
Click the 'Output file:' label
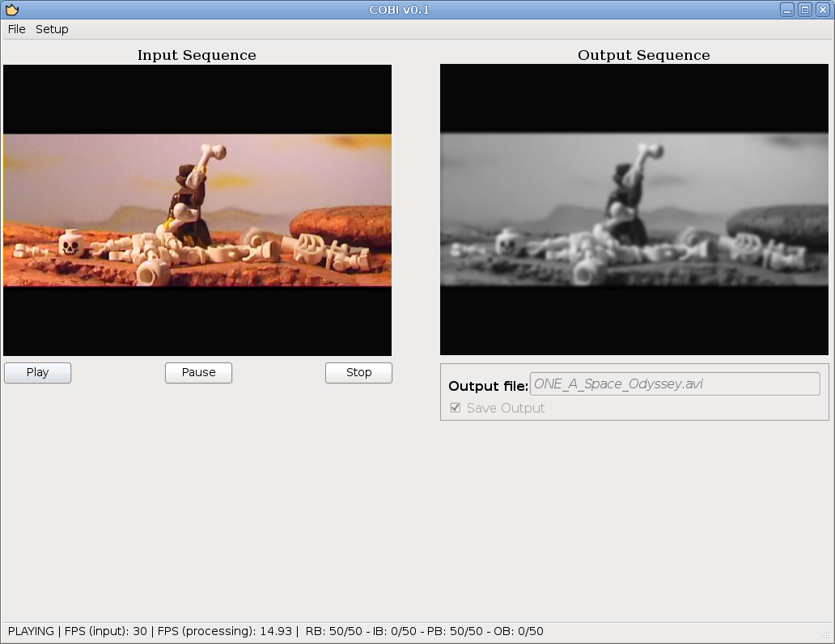point(488,386)
